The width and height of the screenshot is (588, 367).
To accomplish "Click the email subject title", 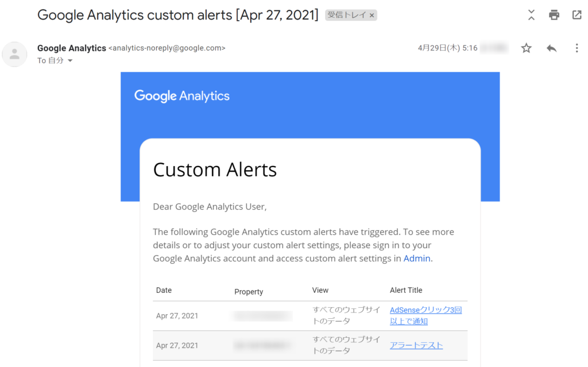I will pos(178,15).
